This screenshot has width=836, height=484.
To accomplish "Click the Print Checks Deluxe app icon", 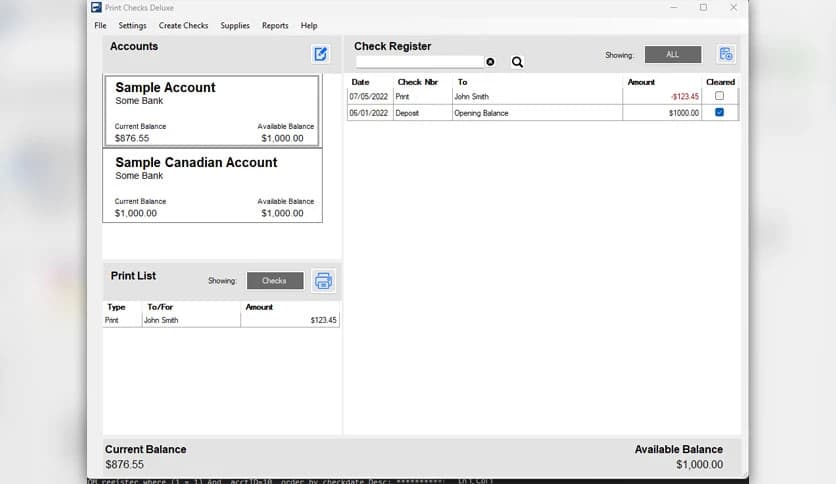I will coord(96,7).
